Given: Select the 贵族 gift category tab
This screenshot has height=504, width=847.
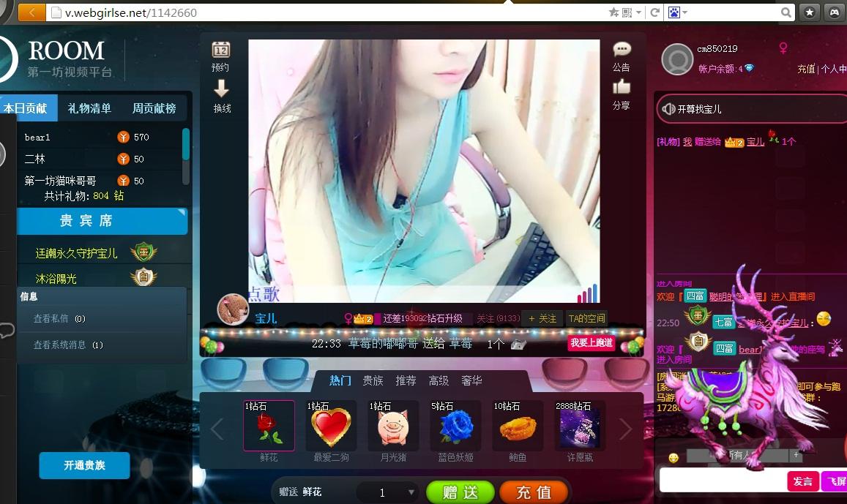Looking at the screenshot, I should coord(373,380).
